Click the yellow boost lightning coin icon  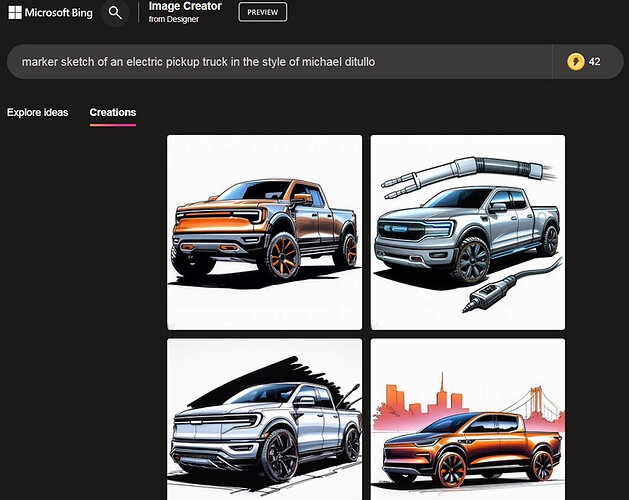576,62
